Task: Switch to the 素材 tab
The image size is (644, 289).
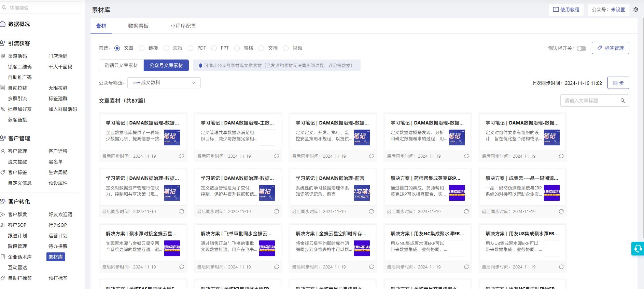Action: tap(101, 26)
